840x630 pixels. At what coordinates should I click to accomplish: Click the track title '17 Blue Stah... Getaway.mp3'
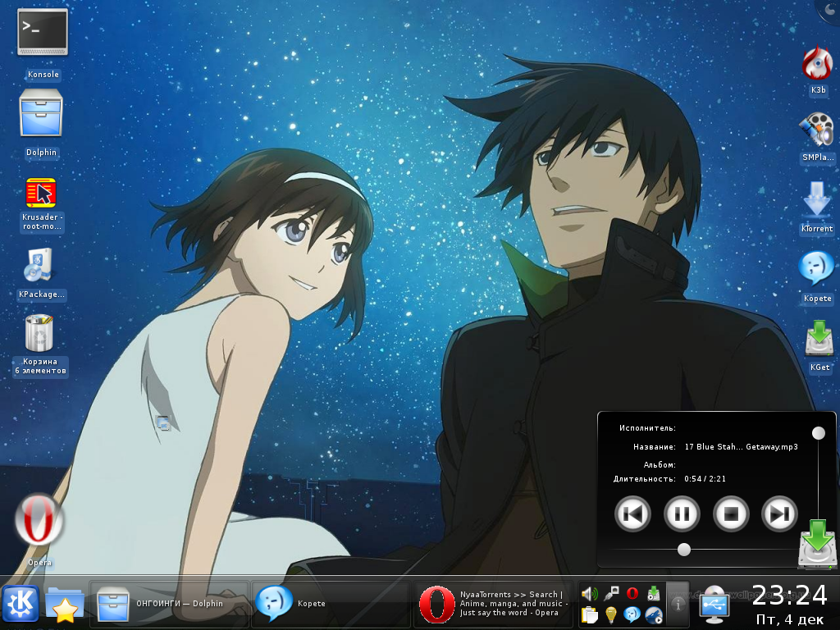coord(742,447)
